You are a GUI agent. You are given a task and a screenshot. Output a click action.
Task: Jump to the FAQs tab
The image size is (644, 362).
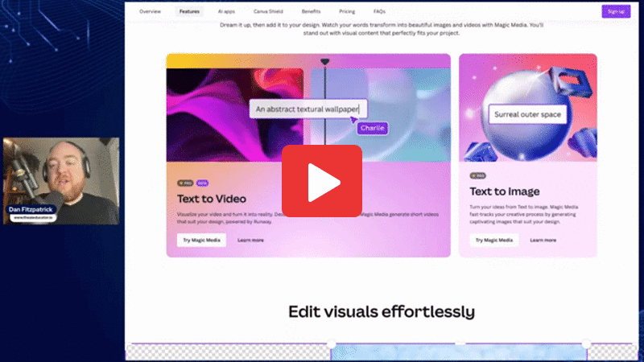(379, 11)
